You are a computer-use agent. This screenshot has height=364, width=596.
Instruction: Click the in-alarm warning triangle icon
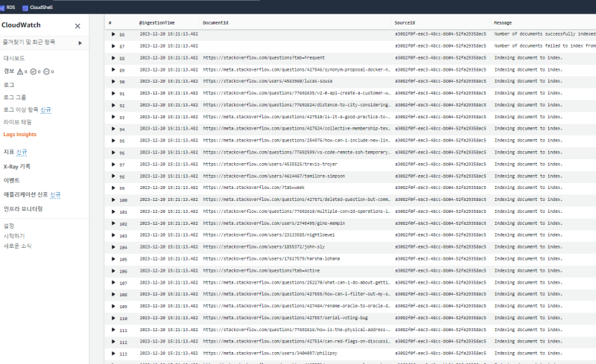click(20, 71)
